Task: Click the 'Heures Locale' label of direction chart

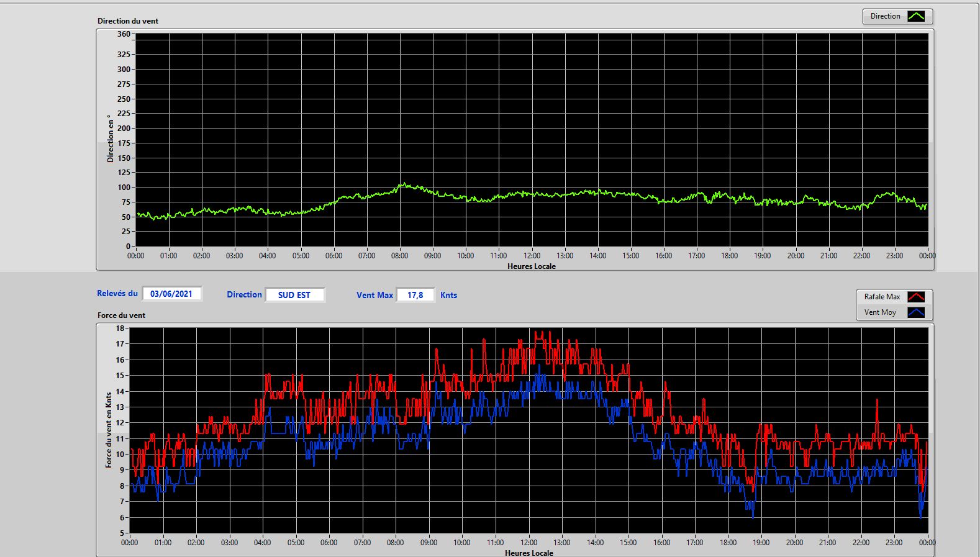Action: point(532,266)
